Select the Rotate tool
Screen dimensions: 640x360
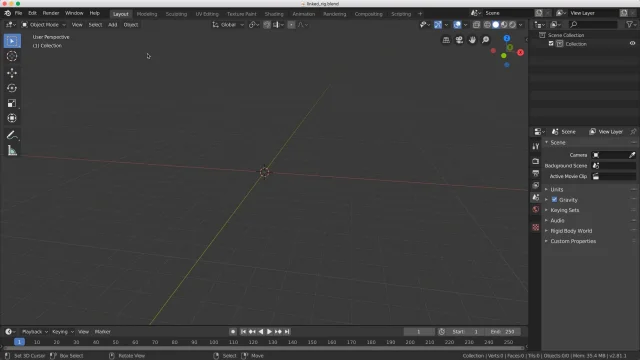[x=12, y=88]
